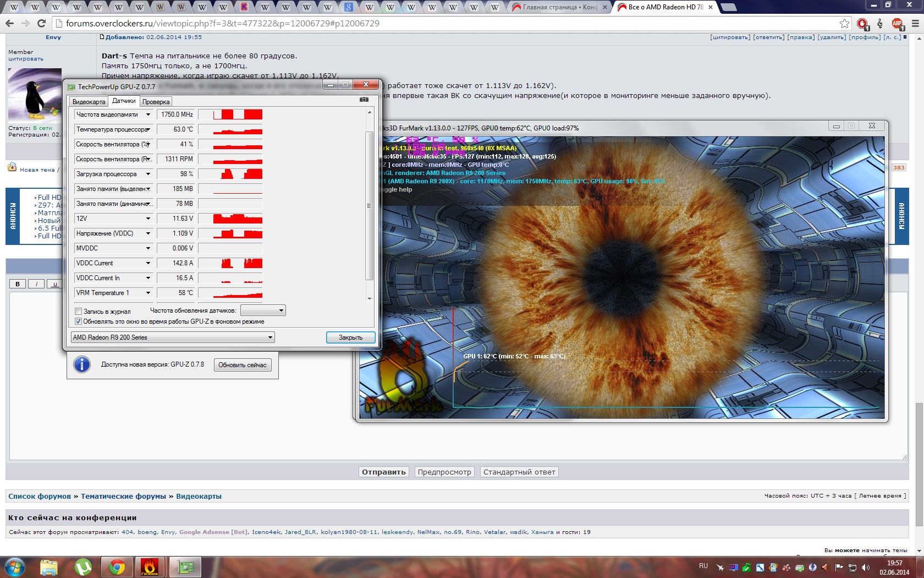924x578 pixels.
Task: Enable the 'Запись в журнал' checkbox
Action: click(78, 312)
